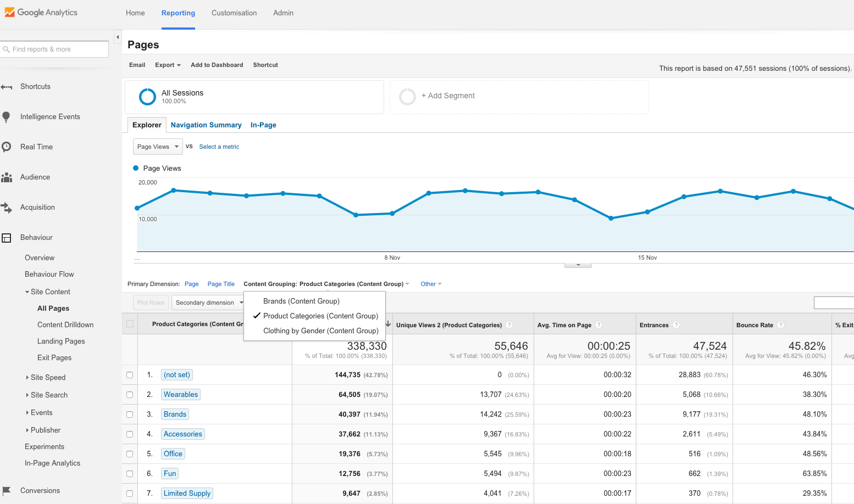Open help for Unique Views 2 column

(x=509, y=325)
